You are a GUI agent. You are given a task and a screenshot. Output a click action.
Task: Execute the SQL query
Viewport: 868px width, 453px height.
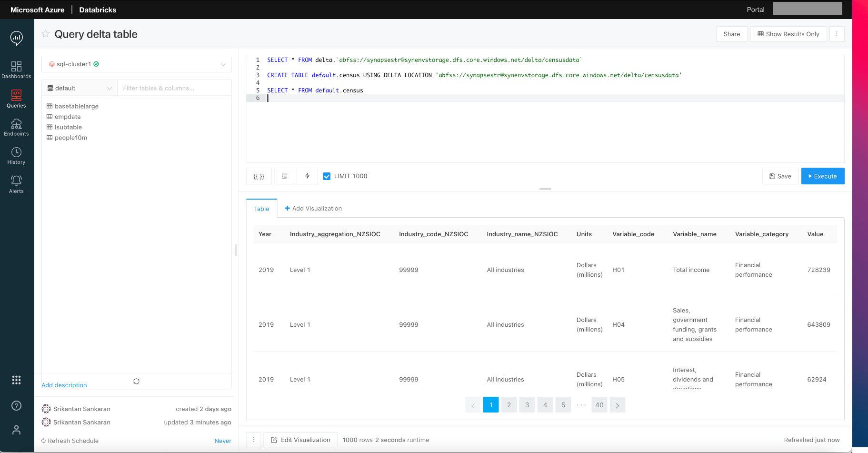click(822, 176)
